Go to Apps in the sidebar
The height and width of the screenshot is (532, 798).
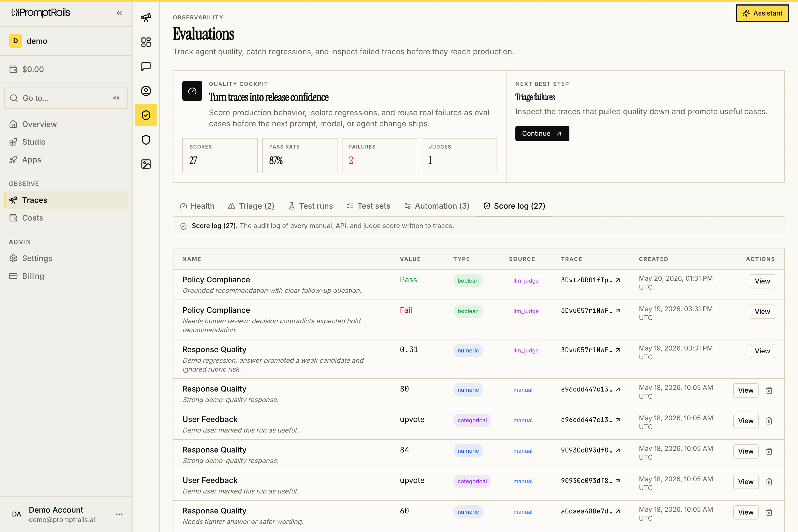coord(66,160)
